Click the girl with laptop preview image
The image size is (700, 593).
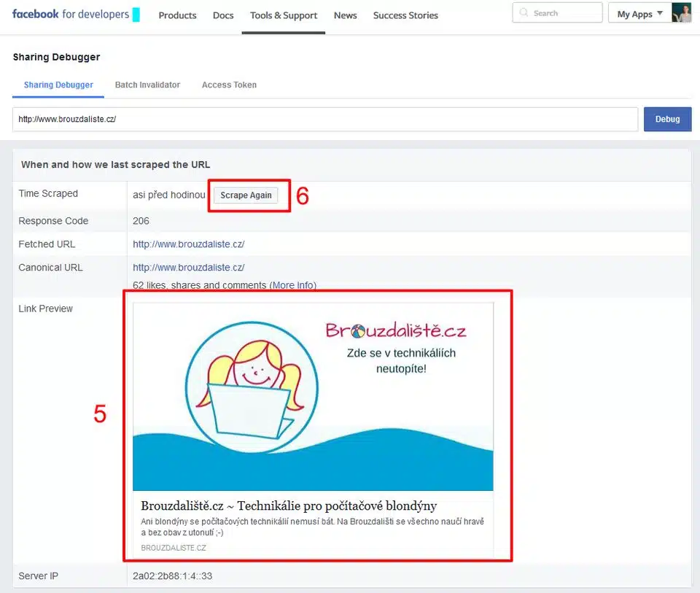tap(313, 397)
